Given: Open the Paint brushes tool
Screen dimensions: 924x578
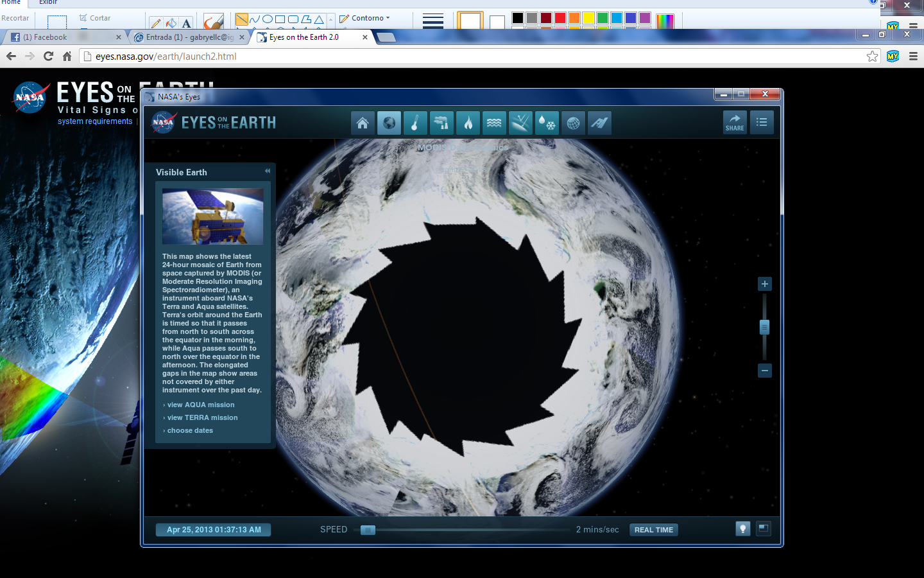Looking at the screenshot, I should 214,21.
